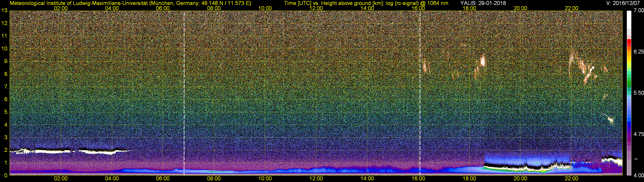Pick the 13 km tick on the height axis
Image resolution: width=644 pixels, height=182 pixels.
(5, 11)
